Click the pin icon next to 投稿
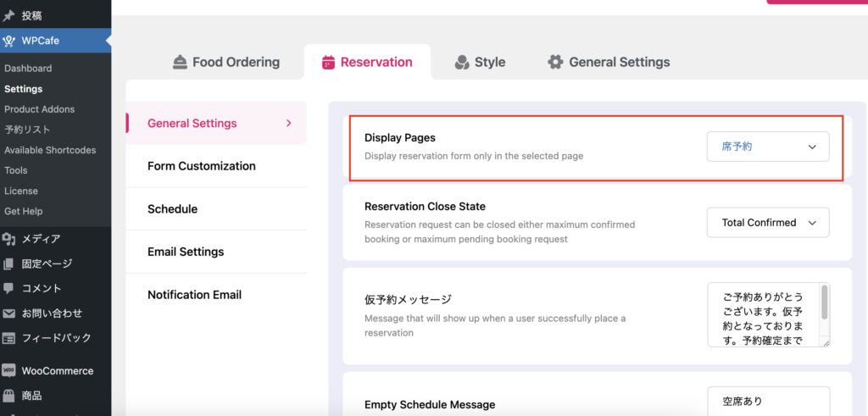Screen dimensions: 868x416 [9, 16]
